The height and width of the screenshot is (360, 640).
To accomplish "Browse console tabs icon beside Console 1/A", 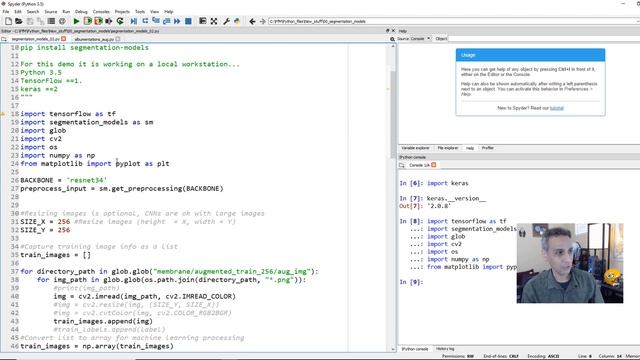I will [402, 165].
